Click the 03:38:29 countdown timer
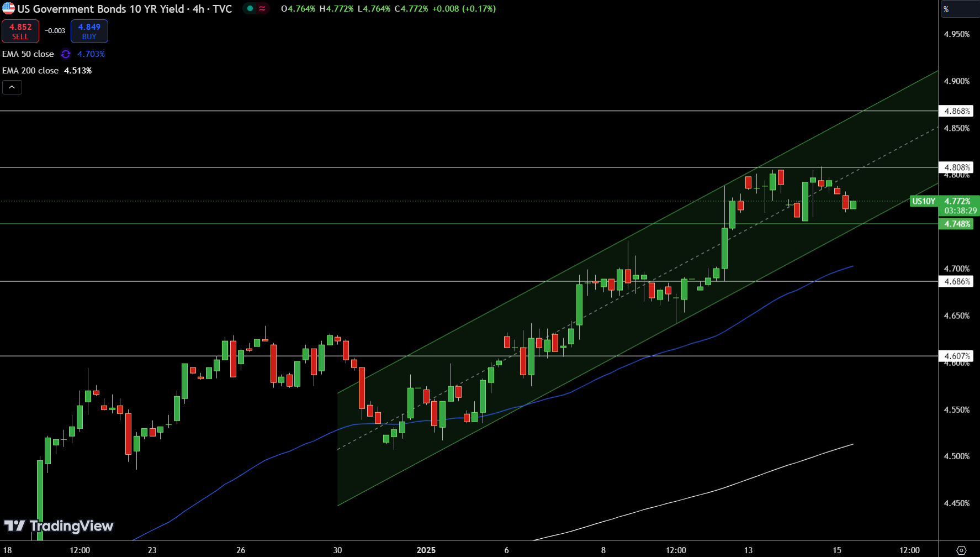Image resolution: width=980 pixels, height=557 pixels. [x=960, y=211]
